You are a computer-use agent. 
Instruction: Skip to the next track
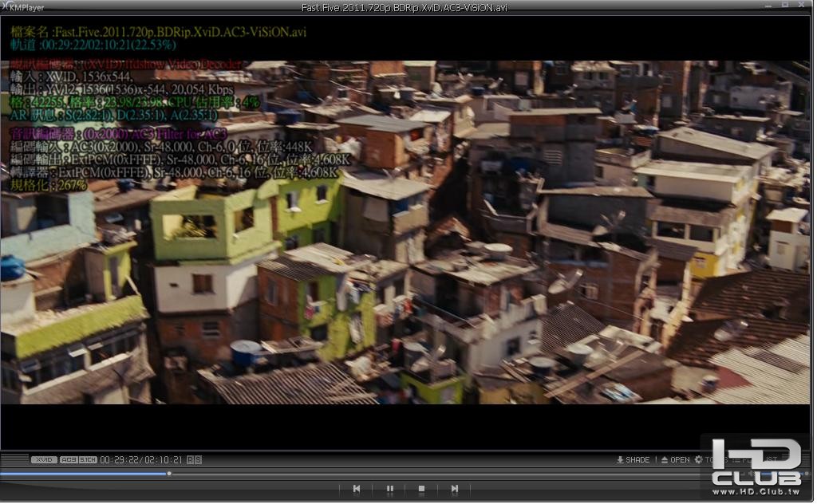[456, 490]
